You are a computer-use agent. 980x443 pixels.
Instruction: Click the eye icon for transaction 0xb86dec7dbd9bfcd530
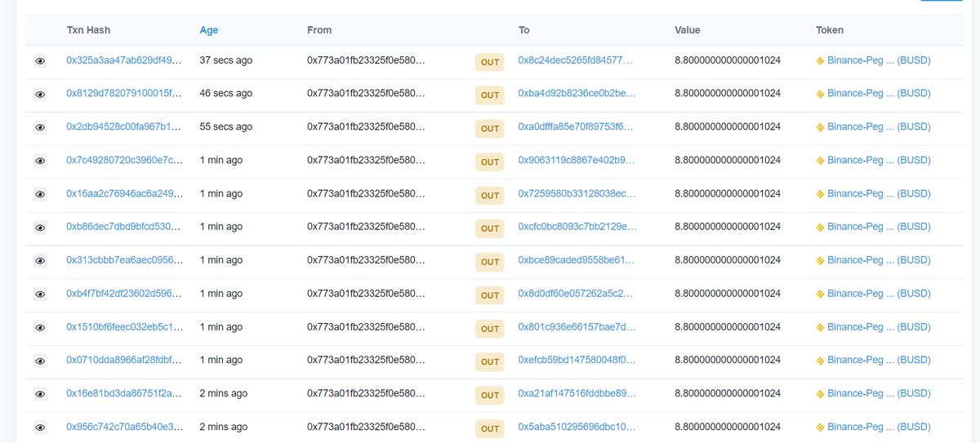[40, 228]
